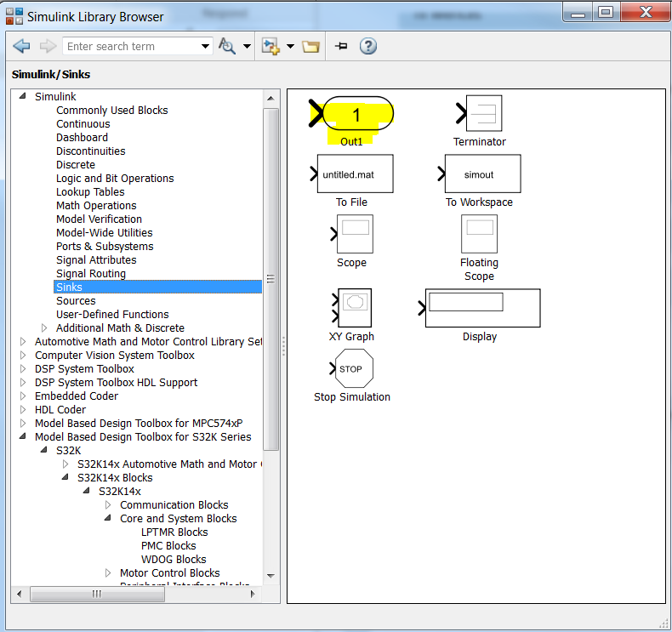Collapse the S32K14x Blocks node
Image resolution: width=672 pixels, height=632 pixels.
tap(65, 477)
